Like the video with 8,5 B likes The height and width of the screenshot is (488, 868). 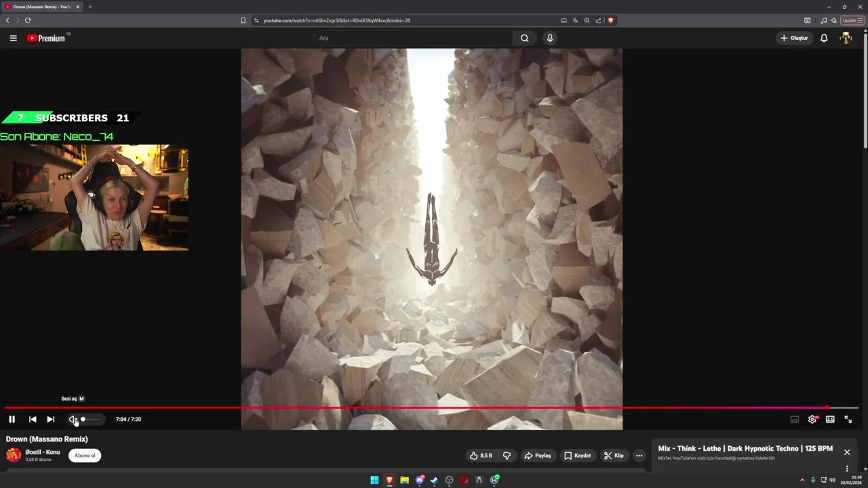tap(481, 455)
